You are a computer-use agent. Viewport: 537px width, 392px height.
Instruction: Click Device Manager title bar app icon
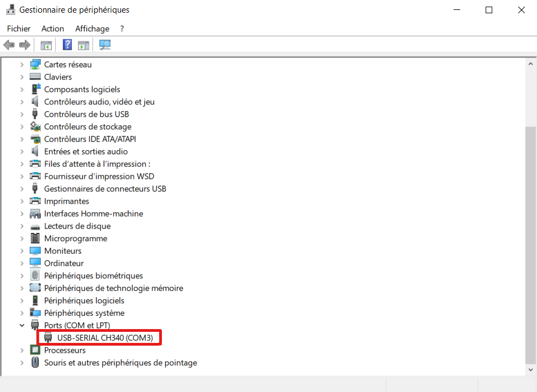(x=10, y=9)
